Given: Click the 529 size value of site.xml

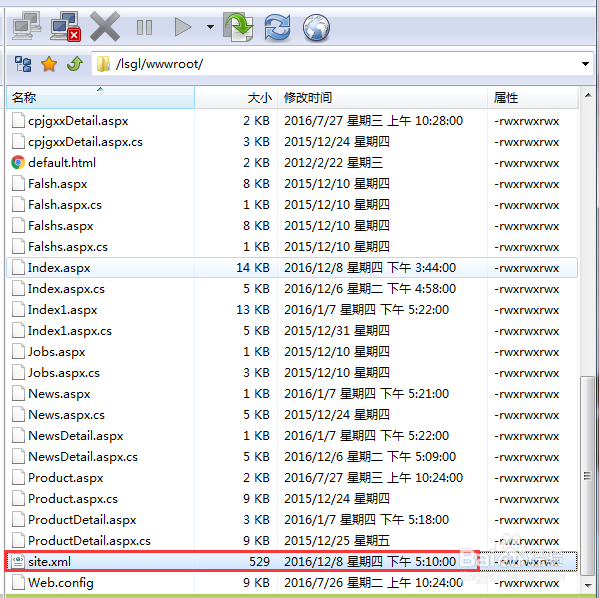Looking at the screenshot, I should [x=259, y=562].
